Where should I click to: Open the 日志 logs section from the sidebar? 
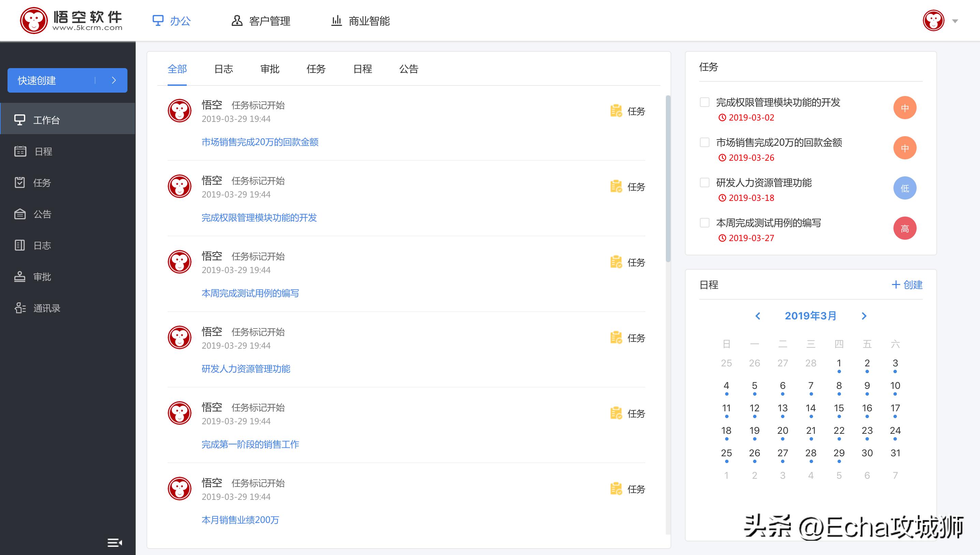pyautogui.click(x=42, y=245)
